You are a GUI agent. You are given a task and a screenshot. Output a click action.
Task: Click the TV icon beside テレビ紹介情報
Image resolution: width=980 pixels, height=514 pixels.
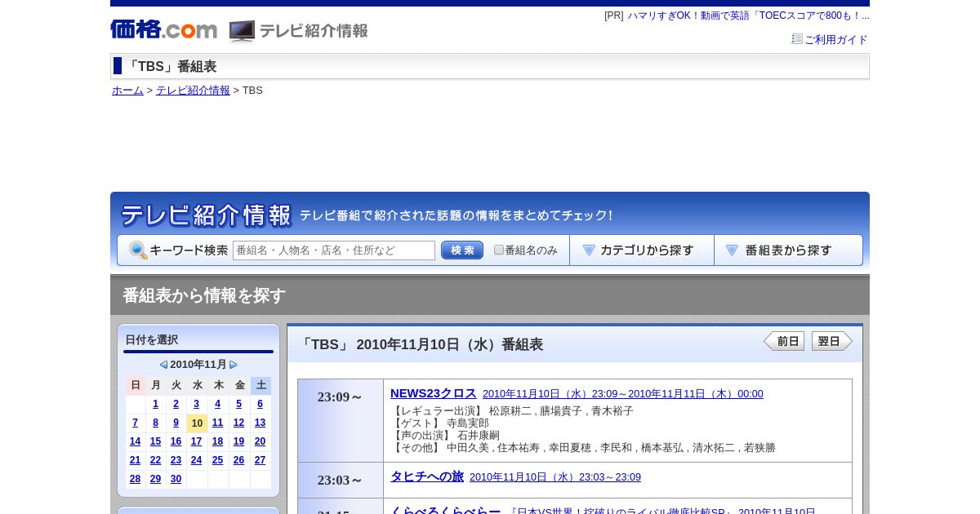[x=242, y=31]
